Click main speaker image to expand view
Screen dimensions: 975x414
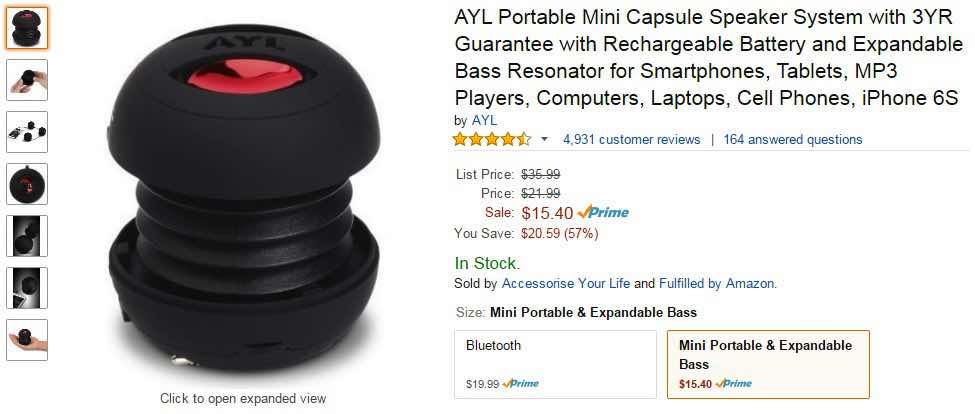243,198
